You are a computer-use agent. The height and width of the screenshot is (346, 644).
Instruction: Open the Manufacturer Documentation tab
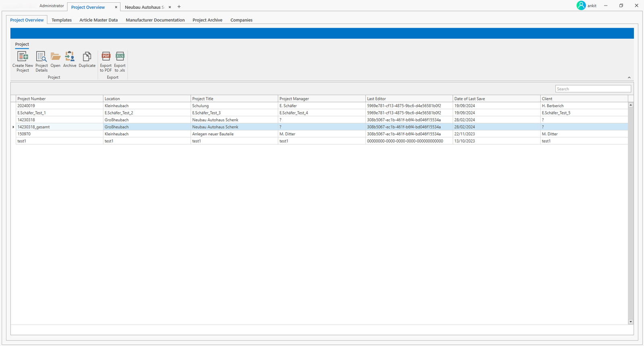pyautogui.click(x=155, y=20)
